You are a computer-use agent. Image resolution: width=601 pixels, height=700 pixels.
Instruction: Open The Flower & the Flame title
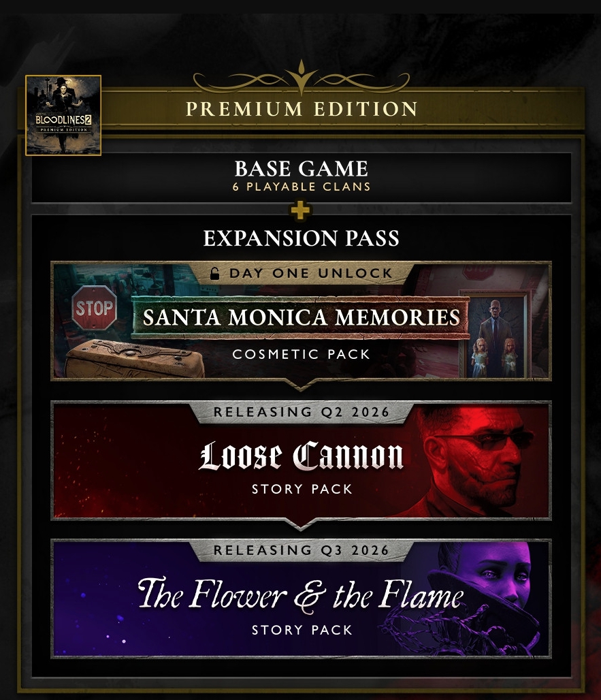point(301,594)
